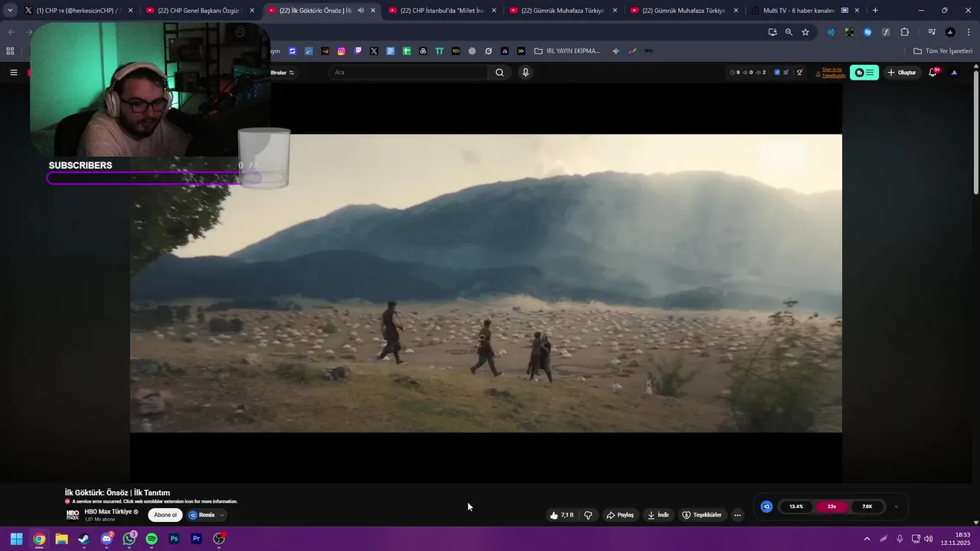Click the Chrome profile avatar

950,32
